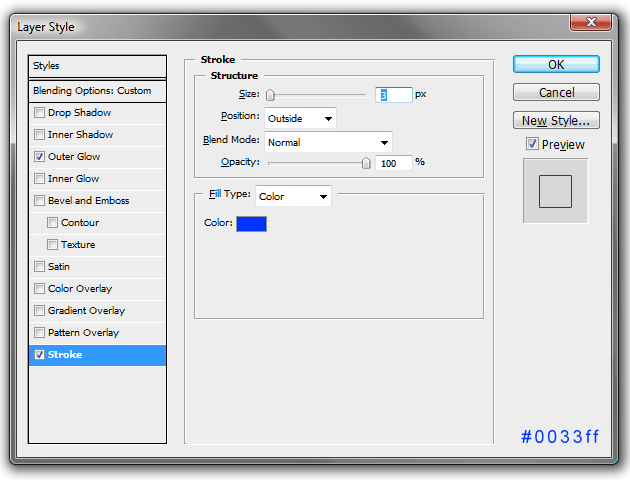Click the Opacity slider handle

(366, 163)
